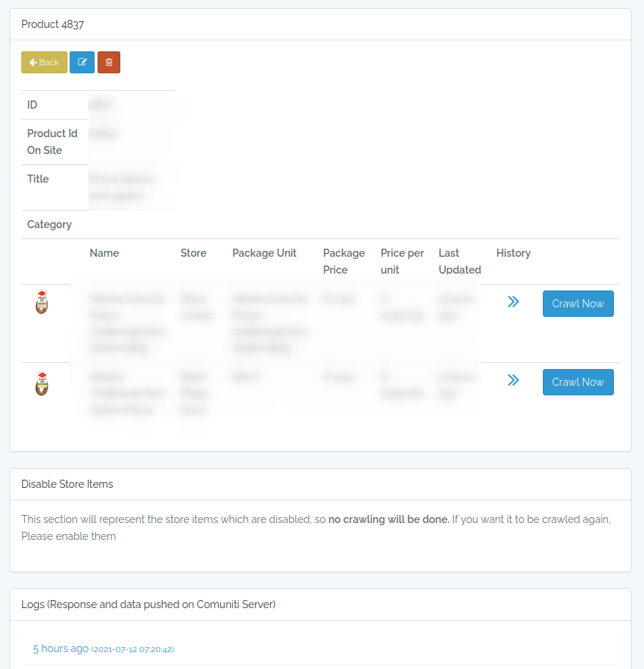
Task: Click the Back button to return
Action: (x=44, y=62)
